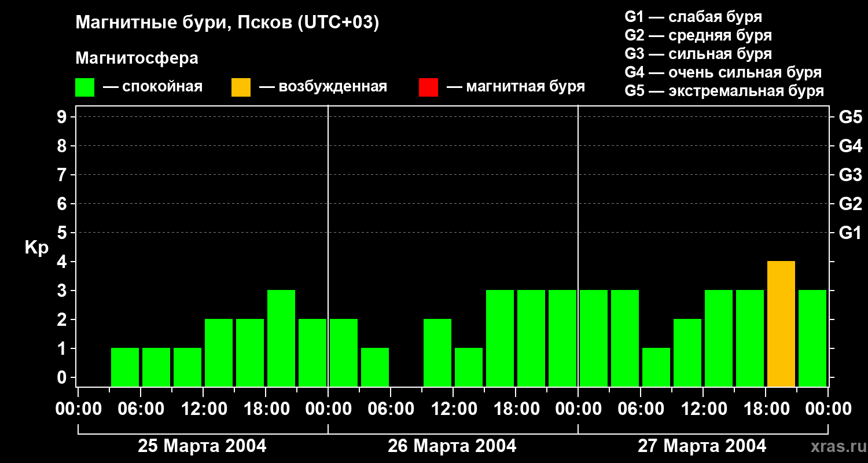Click the red 'магнитная буря' legend swatch

(428, 87)
